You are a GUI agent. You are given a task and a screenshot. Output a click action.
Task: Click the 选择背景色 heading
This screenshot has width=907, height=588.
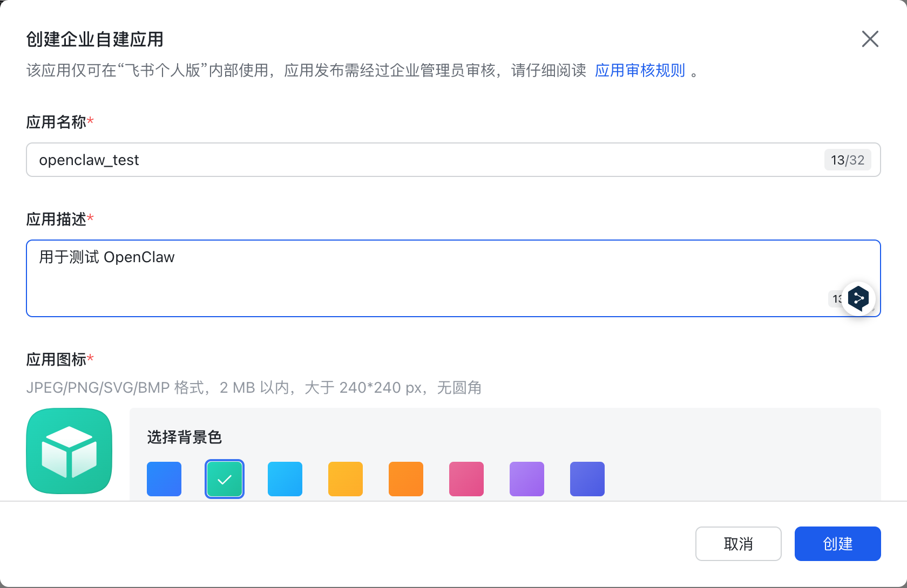184,437
